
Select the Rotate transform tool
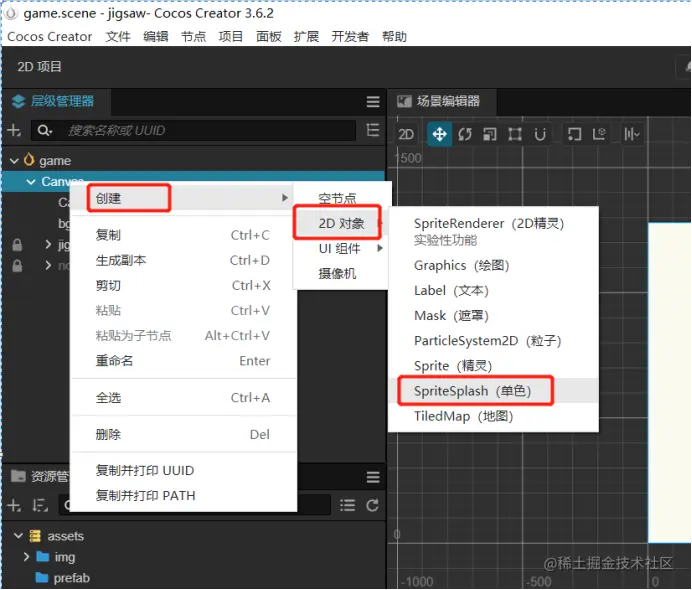(x=464, y=134)
